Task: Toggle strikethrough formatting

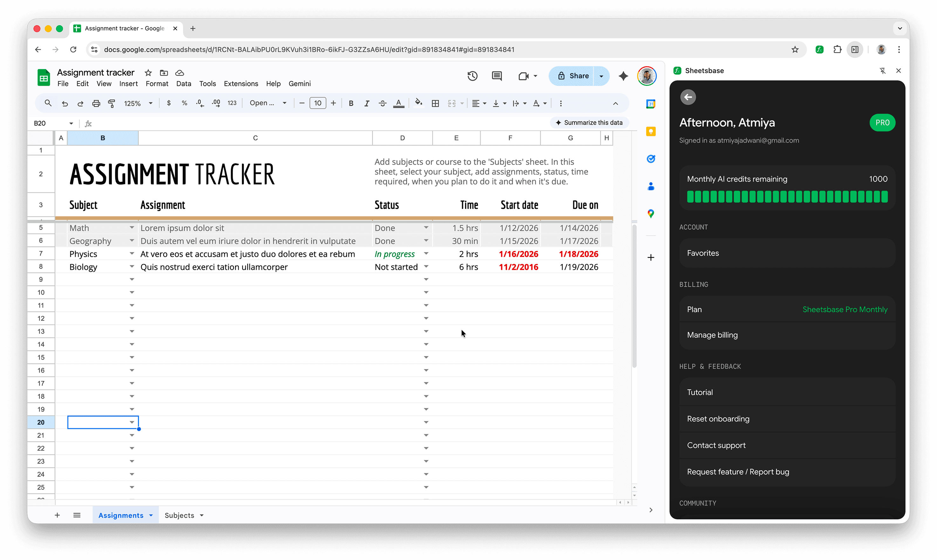Action: click(x=382, y=103)
